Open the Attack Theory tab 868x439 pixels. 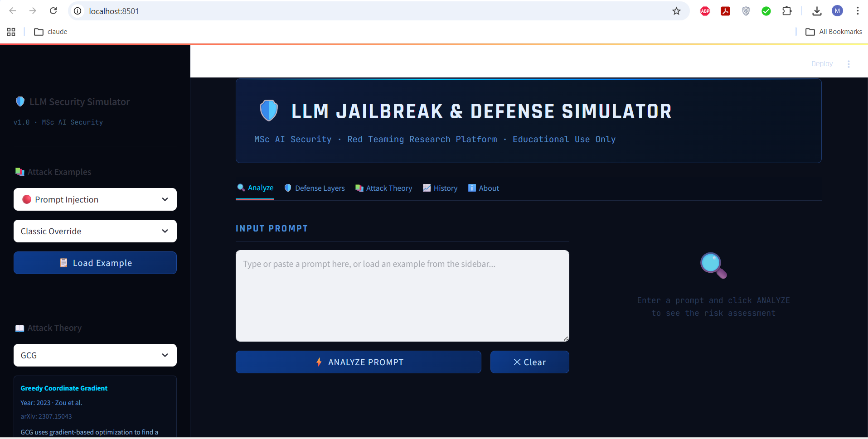[x=383, y=188]
